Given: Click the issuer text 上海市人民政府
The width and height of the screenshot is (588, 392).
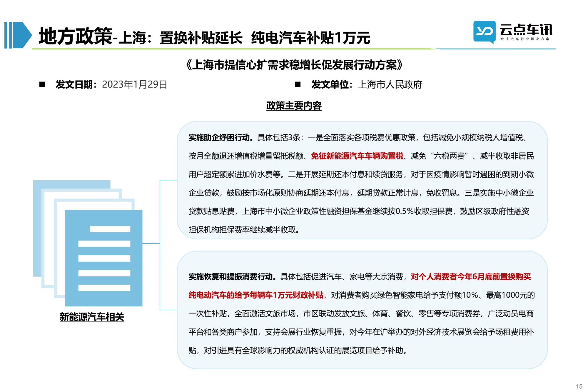Looking at the screenshot, I should pyautogui.click(x=390, y=84).
